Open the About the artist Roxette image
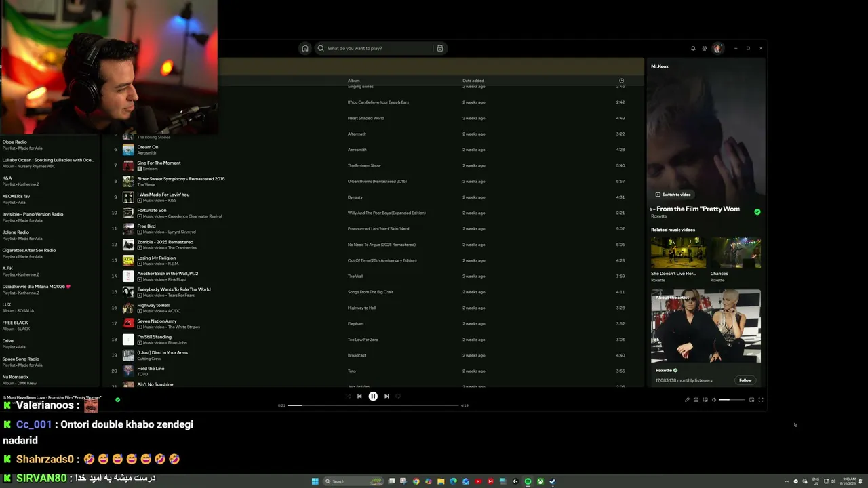This screenshot has height=488, width=868. click(706, 326)
